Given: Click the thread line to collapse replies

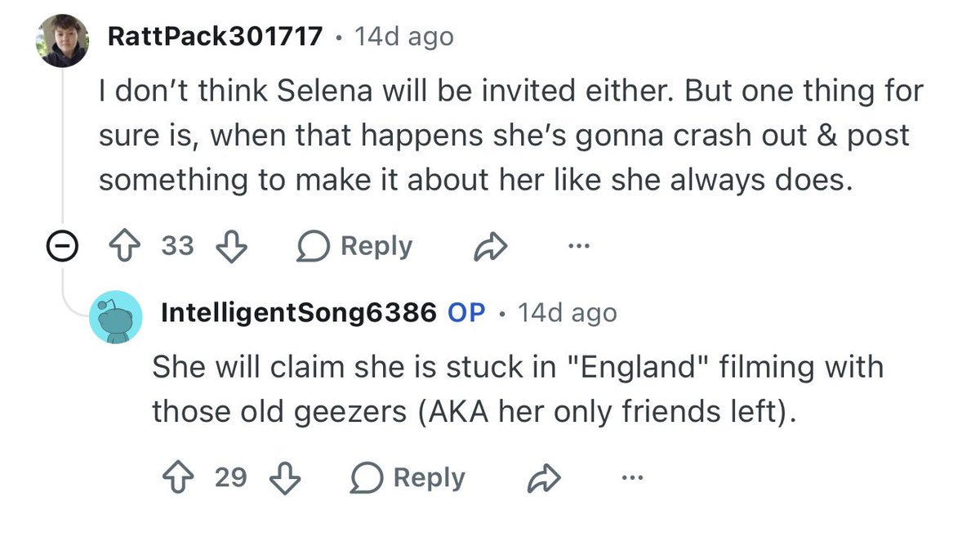Looking at the screenshot, I should (62, 147).
